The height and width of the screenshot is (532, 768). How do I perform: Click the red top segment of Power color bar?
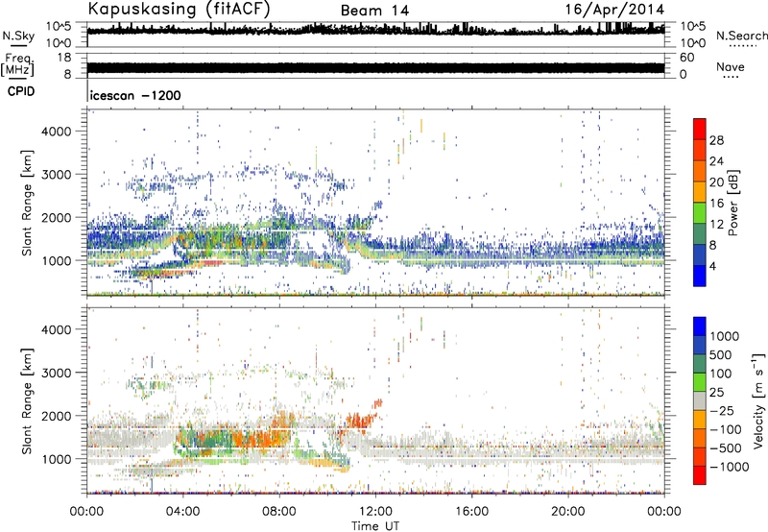(x=700, y=129)
